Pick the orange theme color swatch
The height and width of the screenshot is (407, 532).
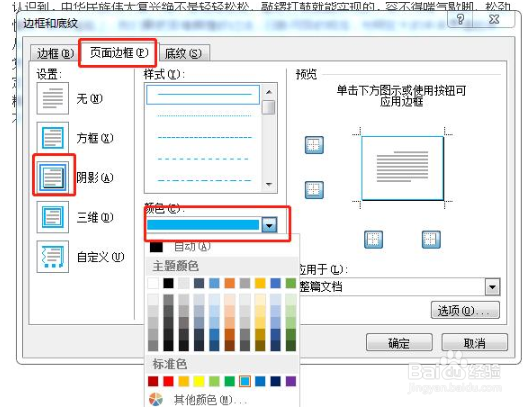230,283
